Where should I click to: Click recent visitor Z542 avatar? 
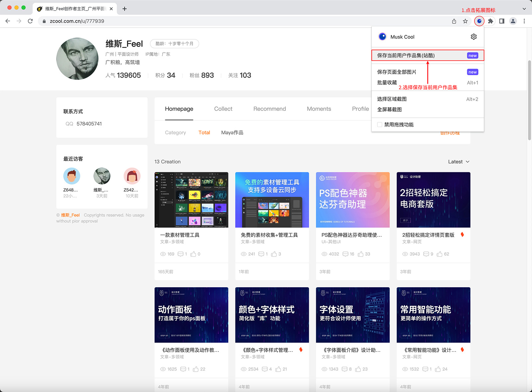click(x=132, y=176)
